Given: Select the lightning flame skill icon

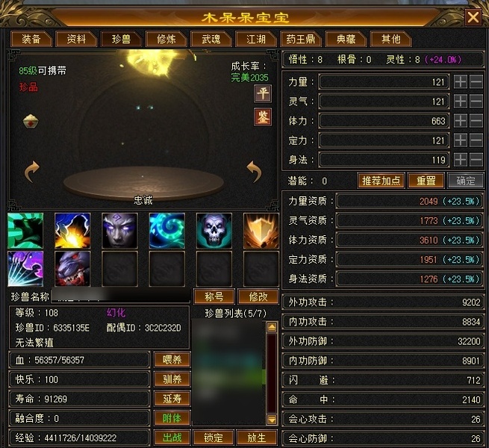Looking at the screenshot, I should tap(72, 231).
